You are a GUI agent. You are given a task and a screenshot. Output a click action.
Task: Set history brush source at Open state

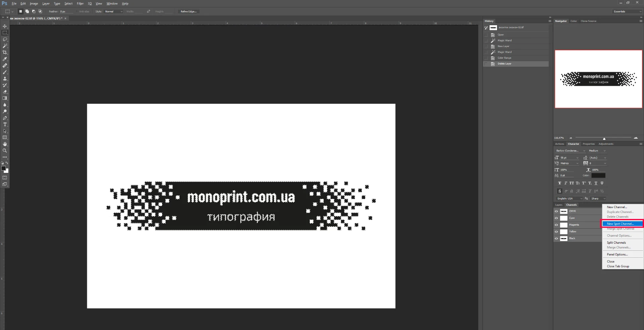pyautogui.click(x=486, y=35)
